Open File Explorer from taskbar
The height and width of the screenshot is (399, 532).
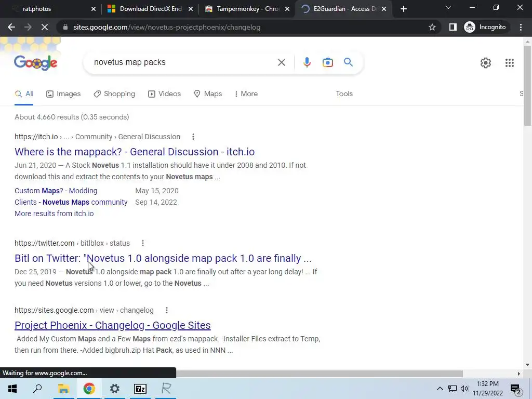point(63,389)
